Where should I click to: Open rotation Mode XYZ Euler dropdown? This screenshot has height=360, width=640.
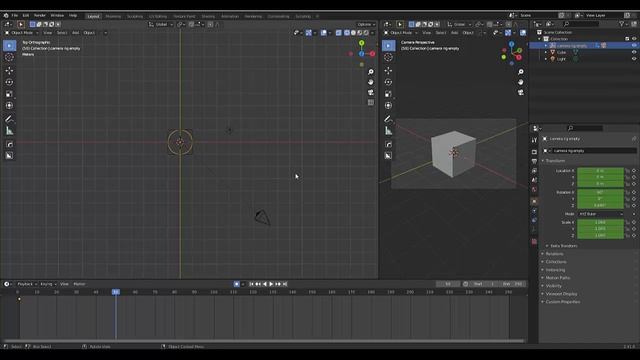tap(601, 214)
